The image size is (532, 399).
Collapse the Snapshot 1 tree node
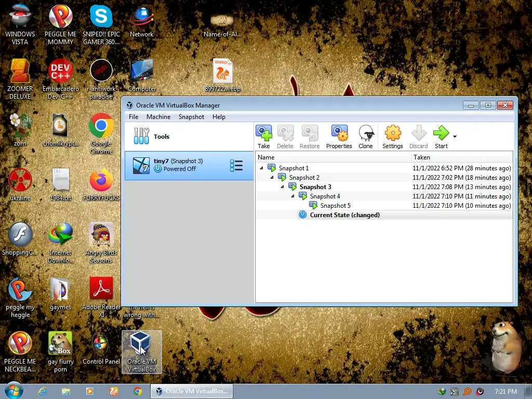point(261,168)
